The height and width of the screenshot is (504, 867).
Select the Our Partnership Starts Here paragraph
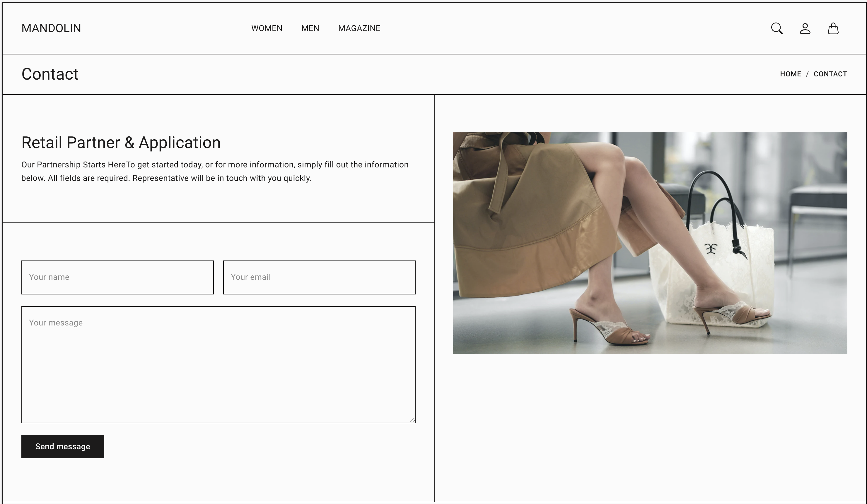[x=215, y=171]
